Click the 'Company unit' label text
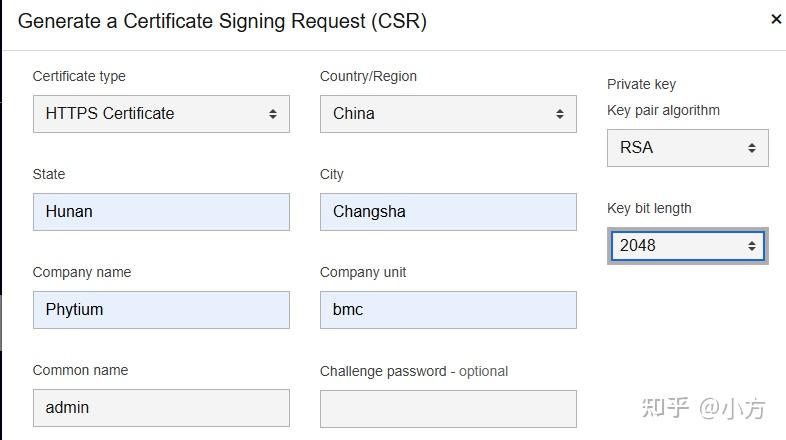This screenshot has height=440, width=786. tap(363, 272)
